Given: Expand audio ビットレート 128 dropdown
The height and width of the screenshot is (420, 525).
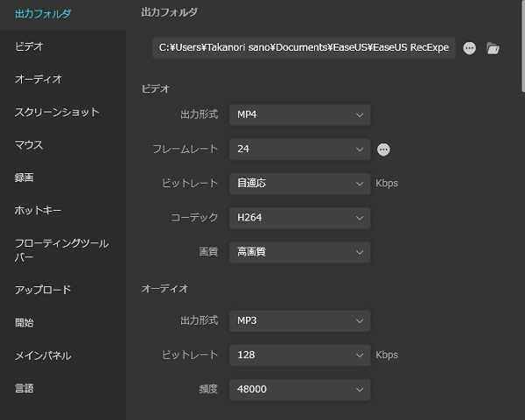Looking at the screenshot, I should click(x=299, y=355).
